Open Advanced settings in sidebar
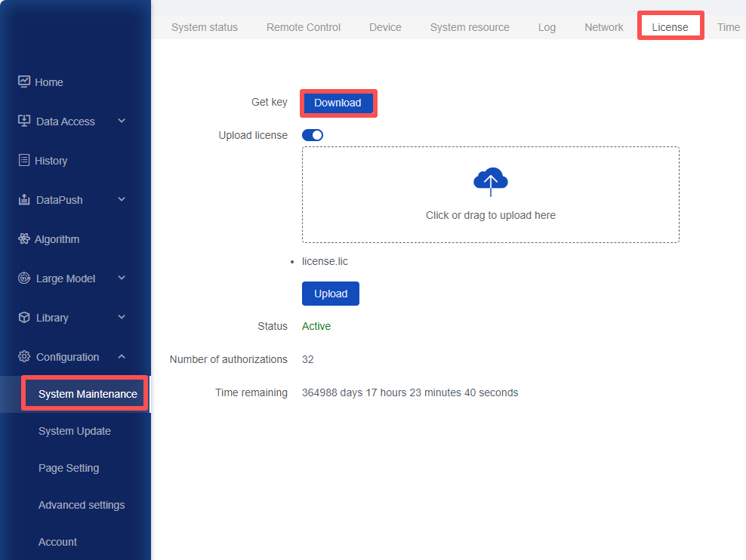 click(82, 505)
